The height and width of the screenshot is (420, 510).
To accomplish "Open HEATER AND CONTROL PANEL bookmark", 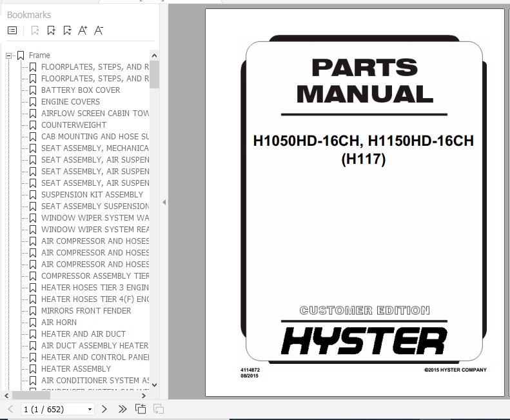I will coord(95,357).
